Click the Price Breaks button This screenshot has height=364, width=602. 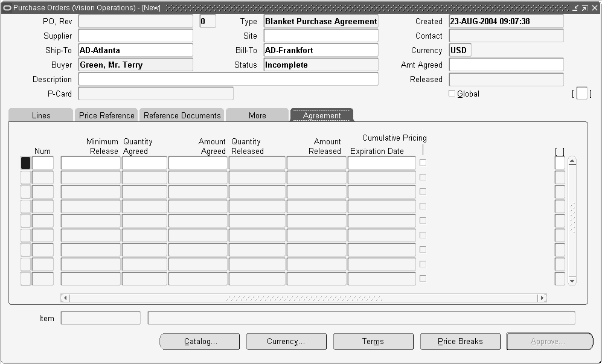coord(460,341)
